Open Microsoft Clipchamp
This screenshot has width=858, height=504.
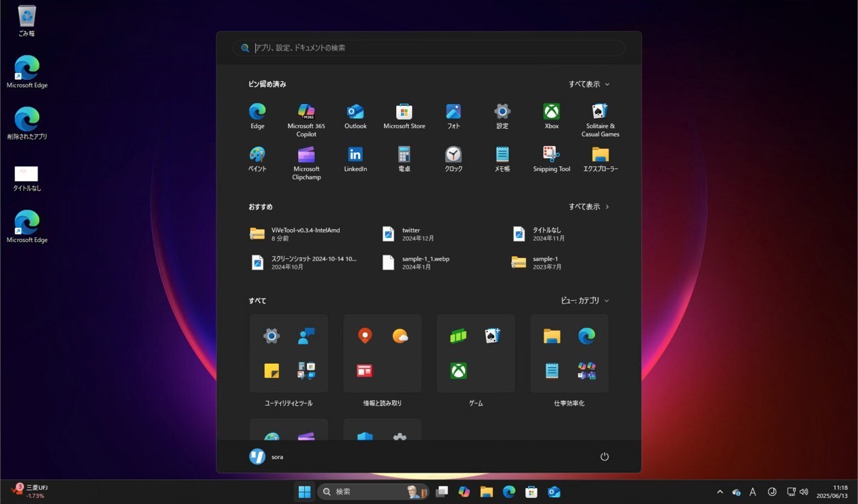(x=306, y=155)
